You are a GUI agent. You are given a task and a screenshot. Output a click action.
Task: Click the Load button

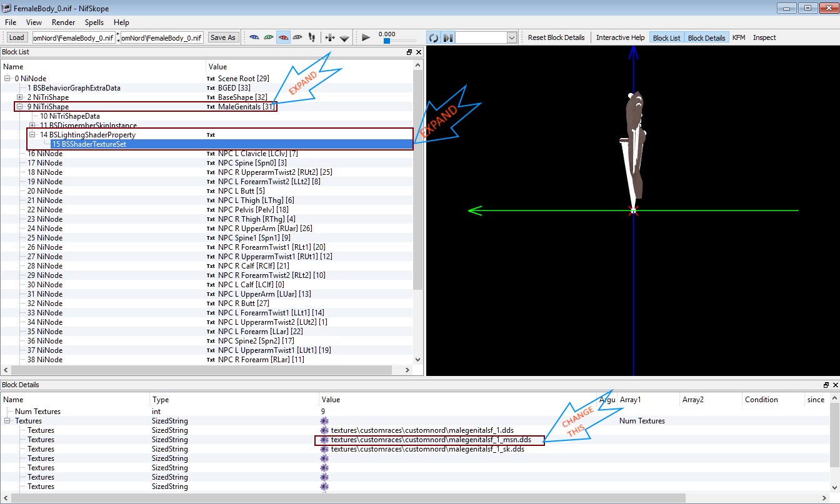pyautogui.click(x=17, y=37)
